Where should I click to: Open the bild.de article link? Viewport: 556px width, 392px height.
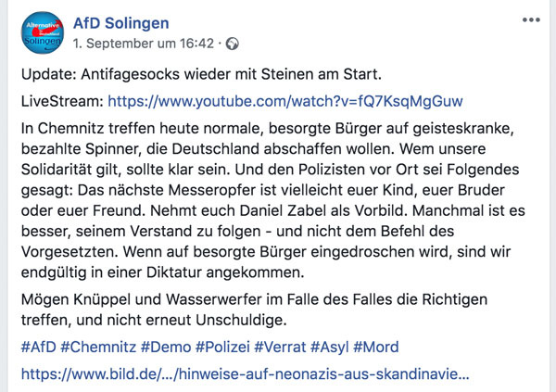coord(245,376)
